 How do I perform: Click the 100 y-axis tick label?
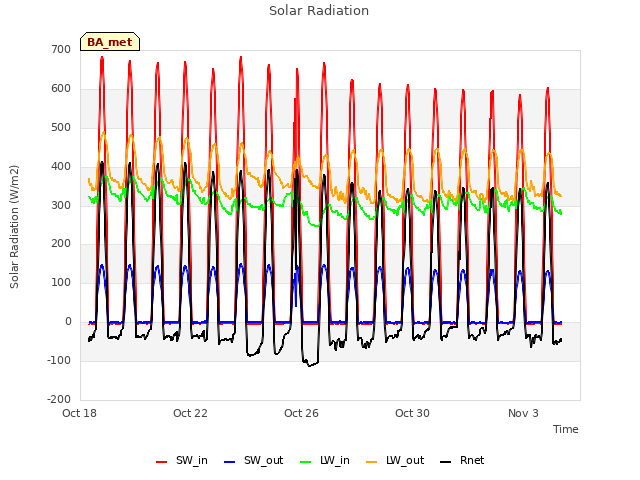[61, 282]
